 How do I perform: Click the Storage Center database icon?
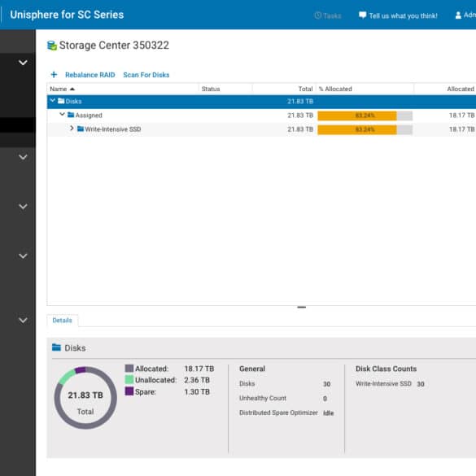tap(52, 46)
